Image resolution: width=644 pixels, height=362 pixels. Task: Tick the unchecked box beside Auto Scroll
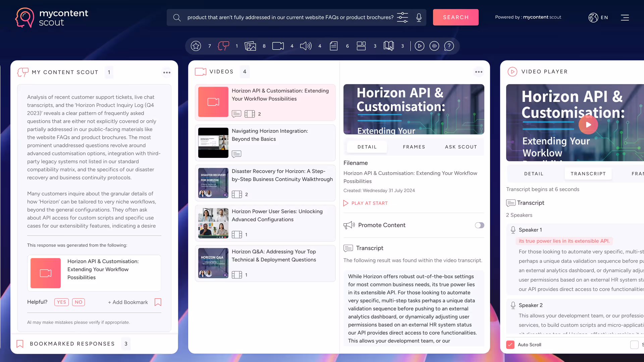pyautogui.click(x=634, y=345)
